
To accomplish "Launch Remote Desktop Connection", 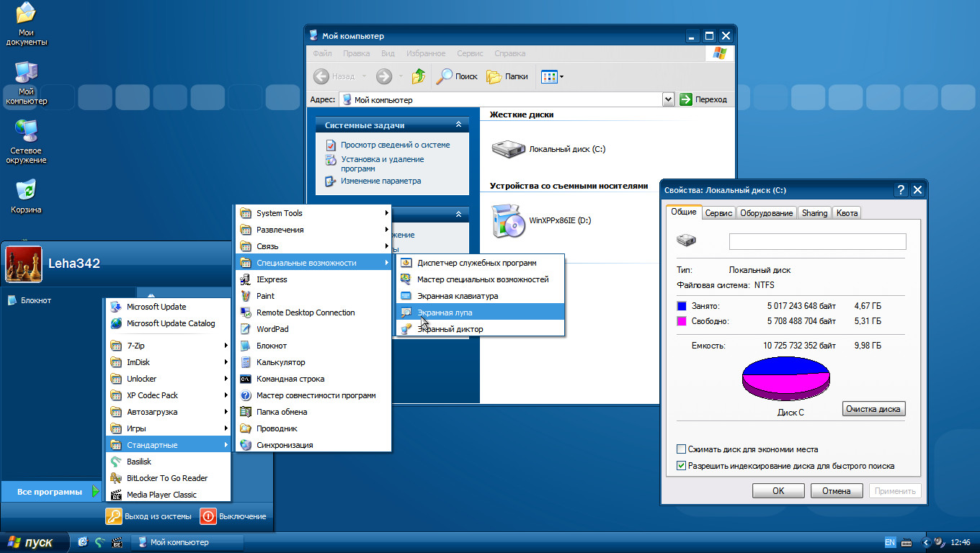I will 313,313.
